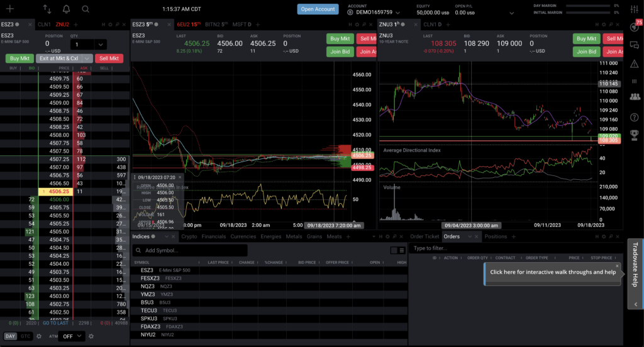Viewport: 644px width, 347px height.
Task: Click the gear icon in the Orders panel header
Action: (x=604, y=236)
